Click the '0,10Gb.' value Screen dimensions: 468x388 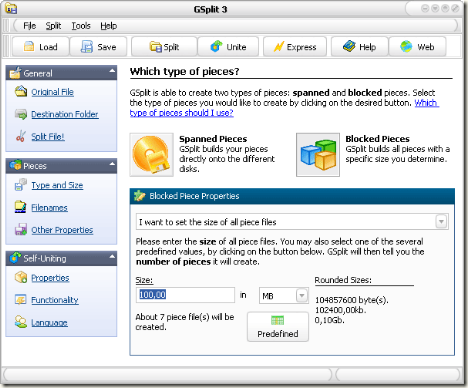click(x=330, y=320)
